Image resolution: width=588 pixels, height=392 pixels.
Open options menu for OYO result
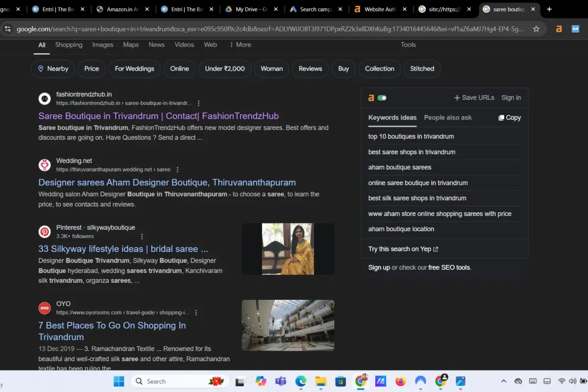tap(196, 313)
